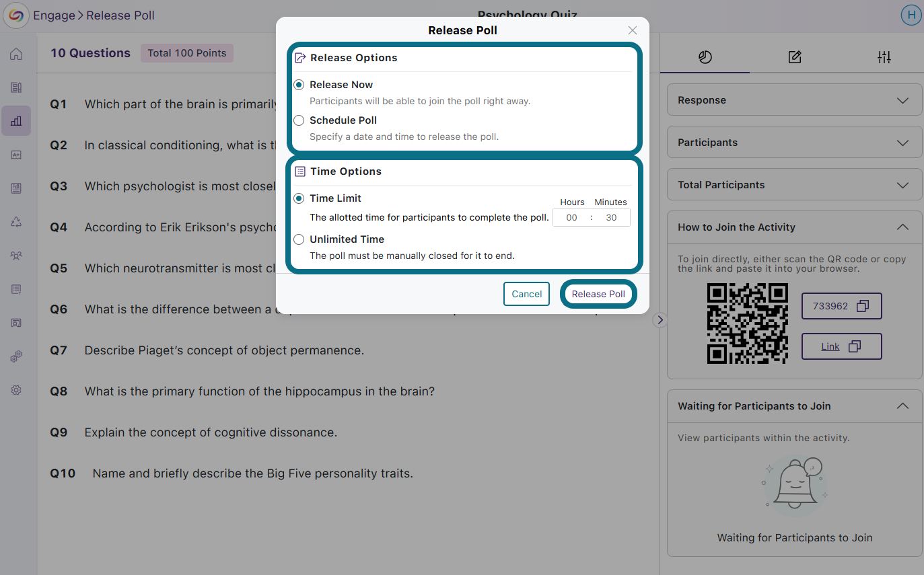Open the recycle icon in sidebar
The height and width of the screenshot is (575, 924).
(16, 222)
